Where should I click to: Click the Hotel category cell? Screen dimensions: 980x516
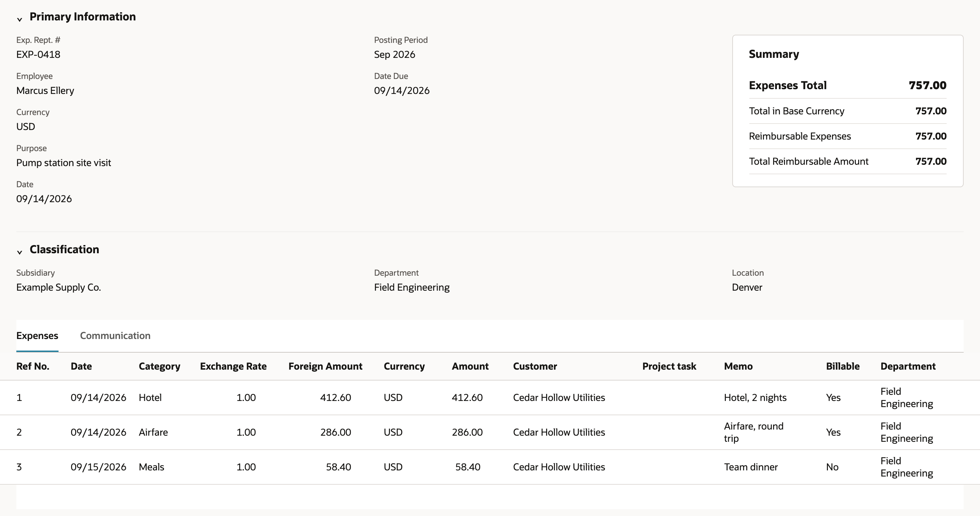tap(150, 398)
